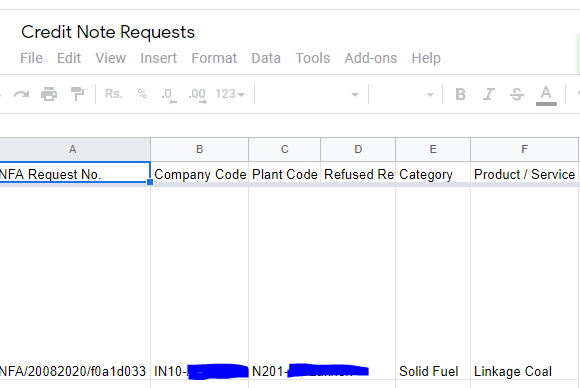Print the spreadsheet using printer icon
Screen dimensions: 580x388
[x=49, y=94]
